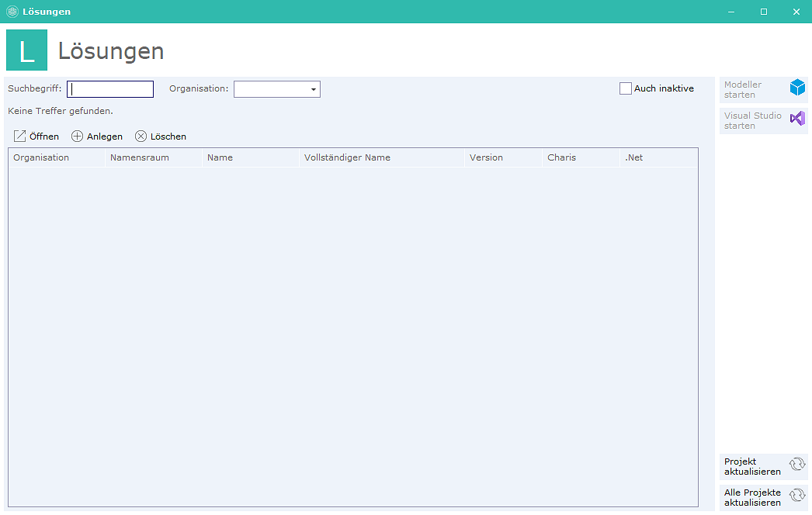The image size is (812, 515).
Task: Close the Lösungen window
Action: click(x=796, y=12)
